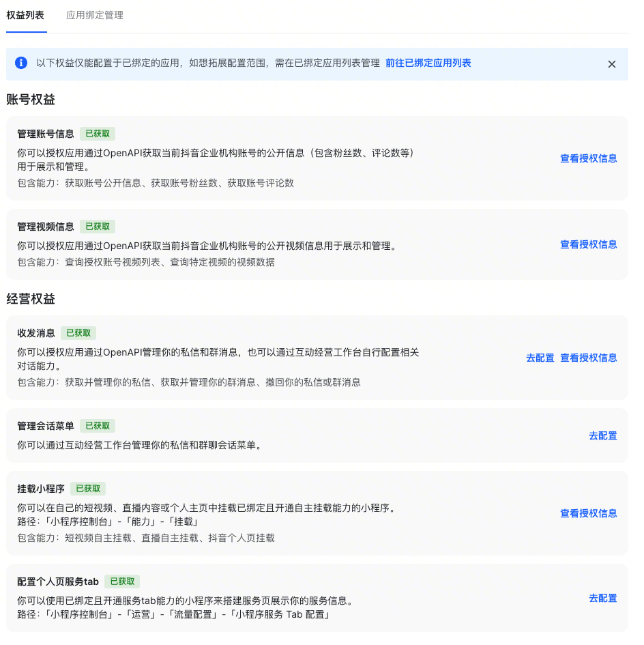Image resolution: width=644 pixels, height=645 pixels.
Task: Open the 应用绑定管理 tab
Action: tap(95, 15)
